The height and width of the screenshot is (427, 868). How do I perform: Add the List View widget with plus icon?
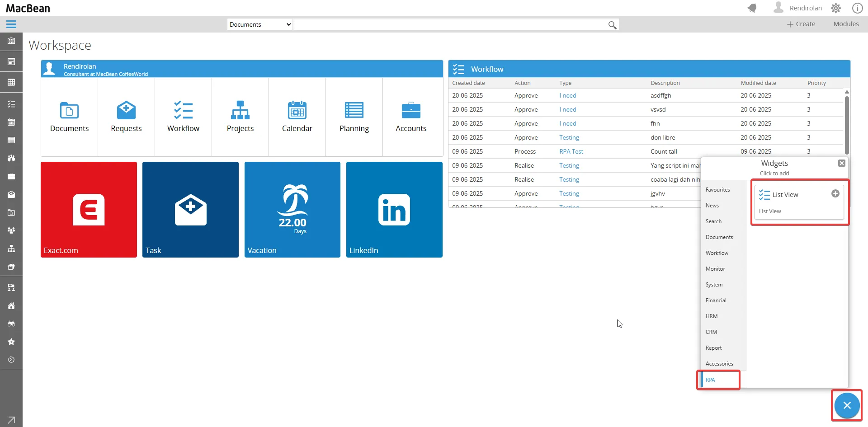tap(835, 193)
